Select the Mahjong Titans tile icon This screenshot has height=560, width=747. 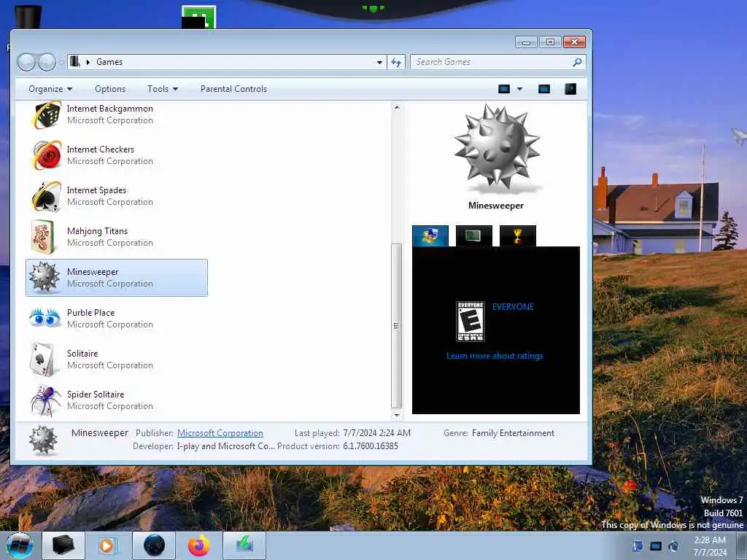click(x=43, y=237)
